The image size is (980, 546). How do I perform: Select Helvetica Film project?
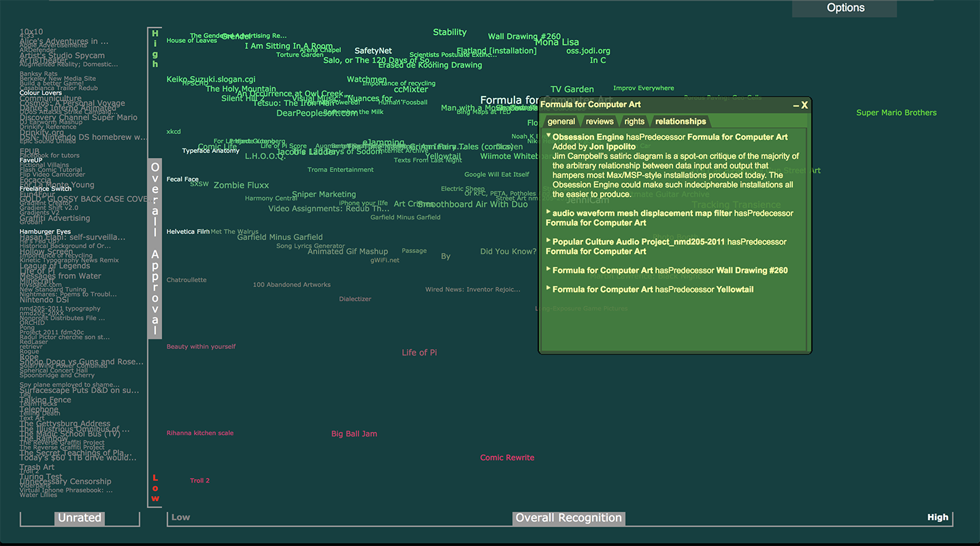[x=188, y=232]
